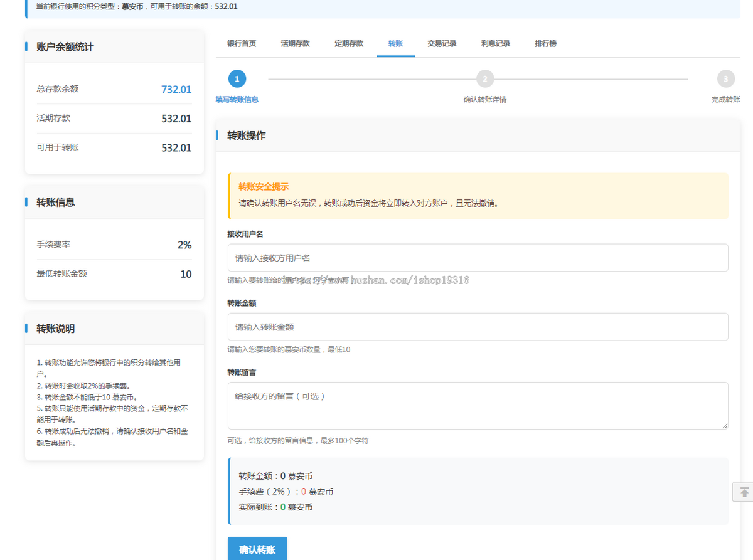Click the 总存款余额 value 732.01
Image resolution: width=753 pixels, height=560 pixels.
click(x=176, y=90)
